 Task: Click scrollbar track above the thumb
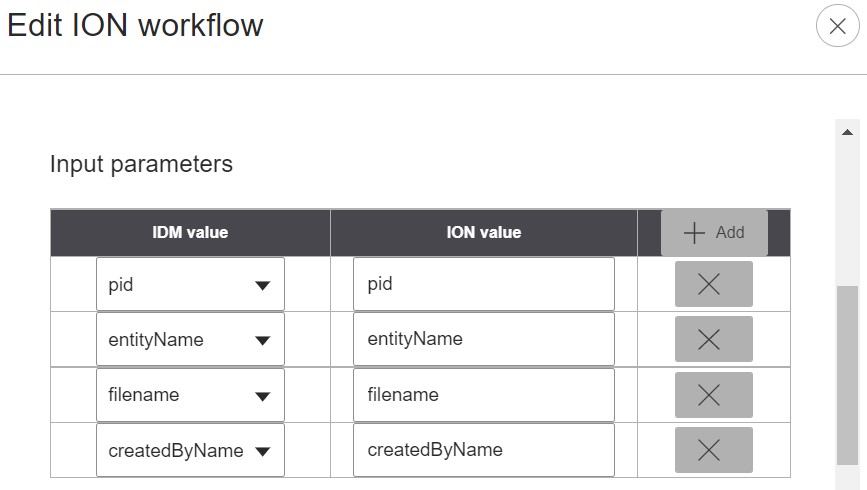(847, 215)
